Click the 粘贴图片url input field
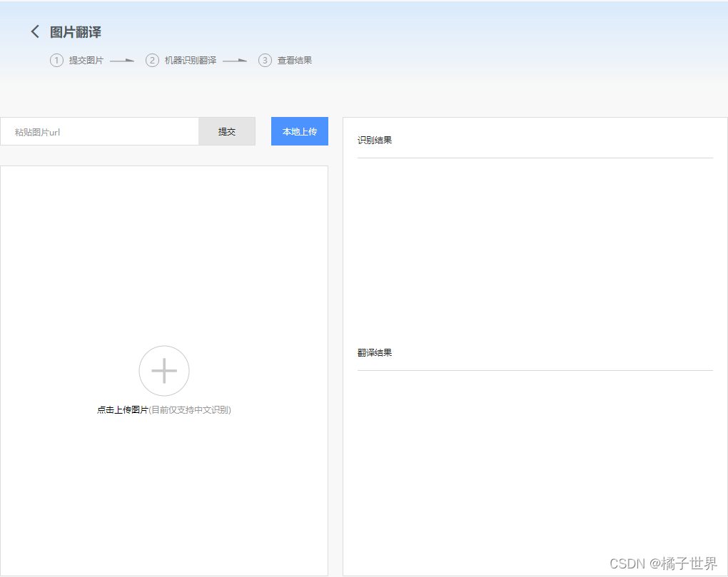Viewport: 728px width, 577px height. 100,131
